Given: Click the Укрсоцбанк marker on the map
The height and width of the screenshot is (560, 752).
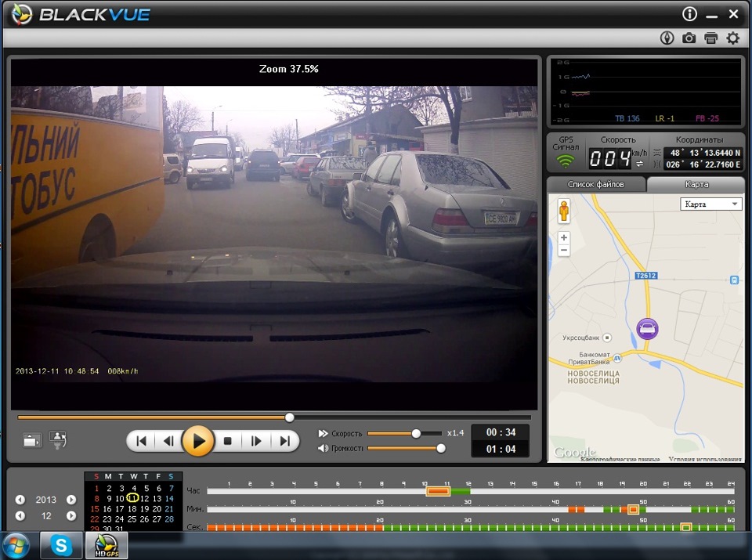Looking at the screenshot, I should click(x=607, y=338).
